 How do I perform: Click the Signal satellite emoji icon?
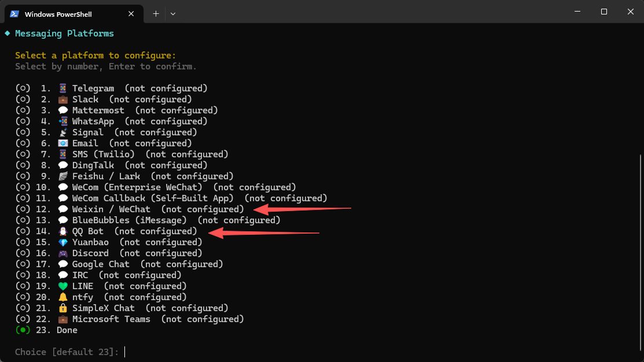click(63, 132)
